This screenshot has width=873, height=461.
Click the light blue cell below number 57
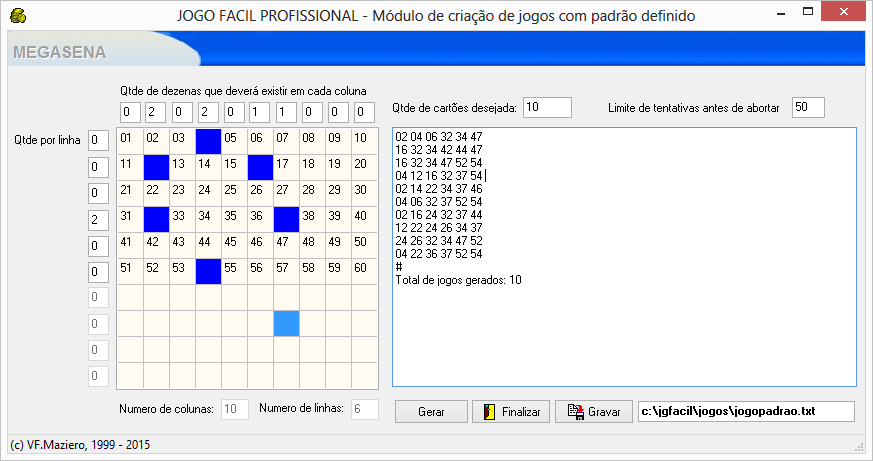(x=286, y=323)
